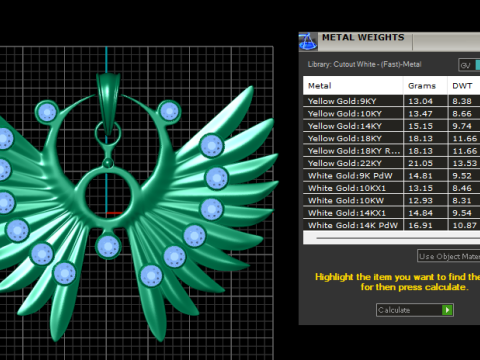480x360 pixels.
Task: Select the White Gold:9K PdW row
Action: [x=392, y=176]
